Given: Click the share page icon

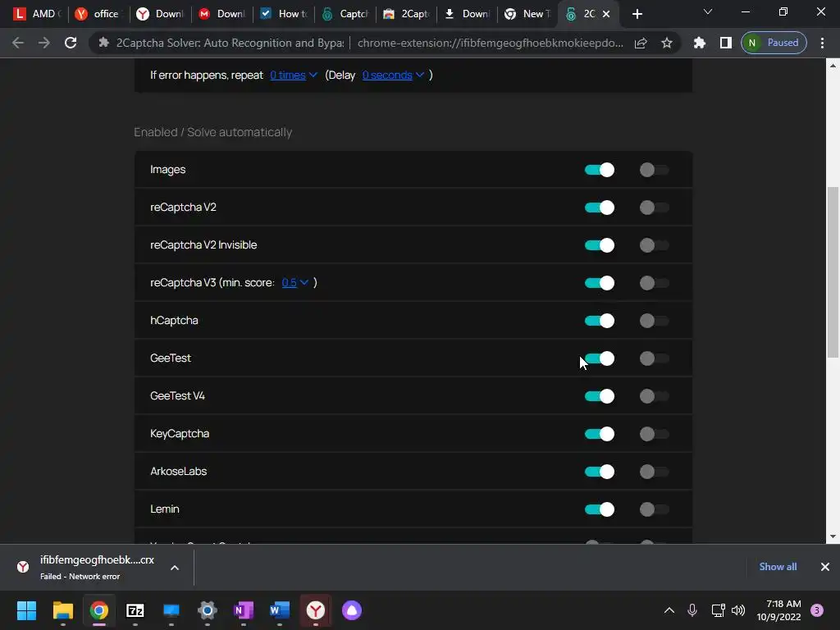Looking at the screenshot, I should tap(641, 43).
